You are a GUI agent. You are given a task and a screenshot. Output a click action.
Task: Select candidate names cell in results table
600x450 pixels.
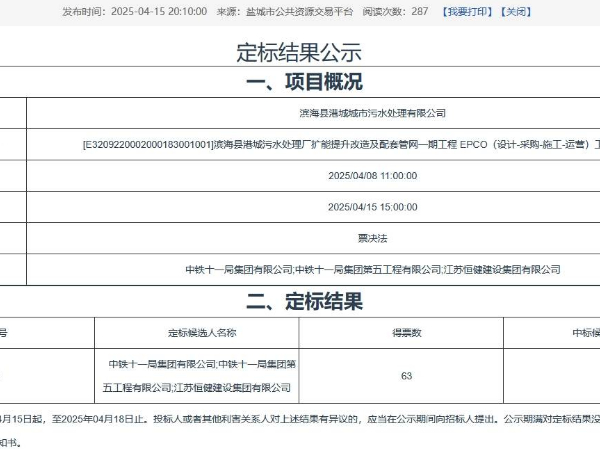click(197, 376)
